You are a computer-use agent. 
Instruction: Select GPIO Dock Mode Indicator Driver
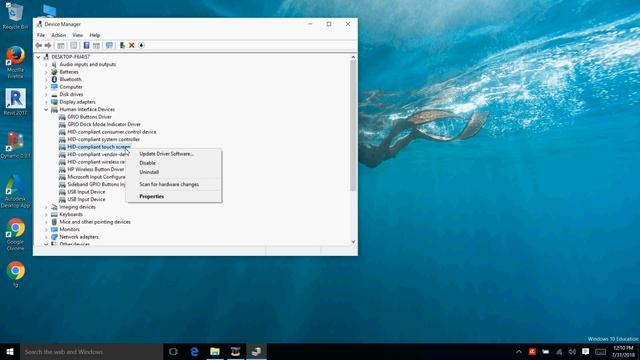pos(104,124)
